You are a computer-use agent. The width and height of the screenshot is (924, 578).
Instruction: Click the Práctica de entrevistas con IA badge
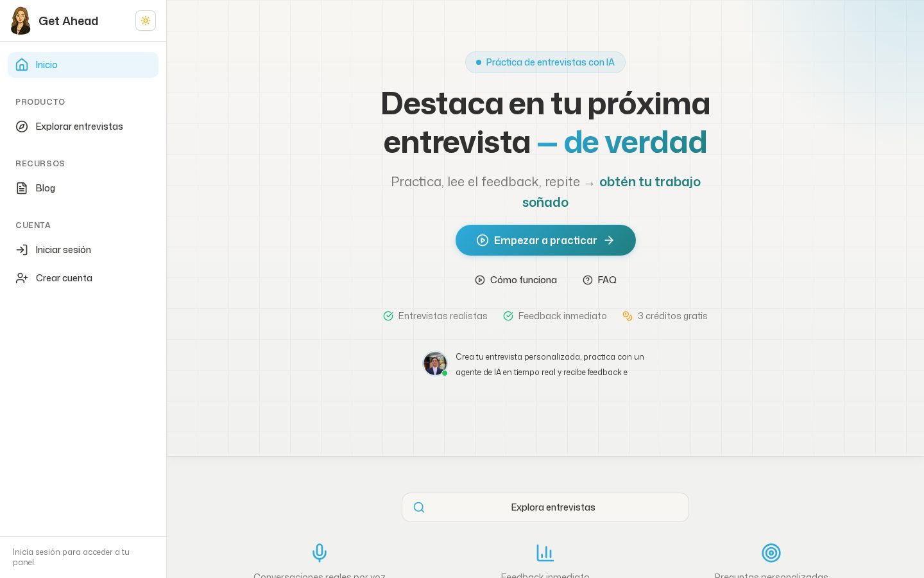(545, 62)
